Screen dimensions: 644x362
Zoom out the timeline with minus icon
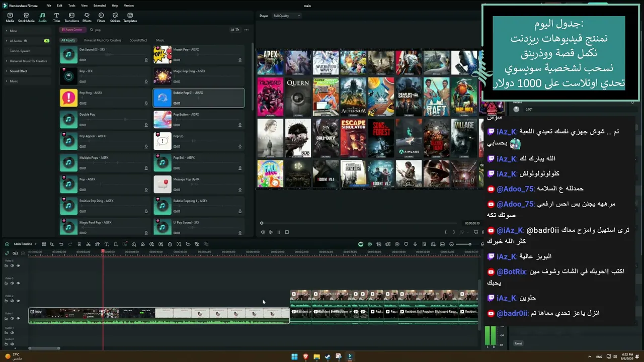(x=451, y=244)
